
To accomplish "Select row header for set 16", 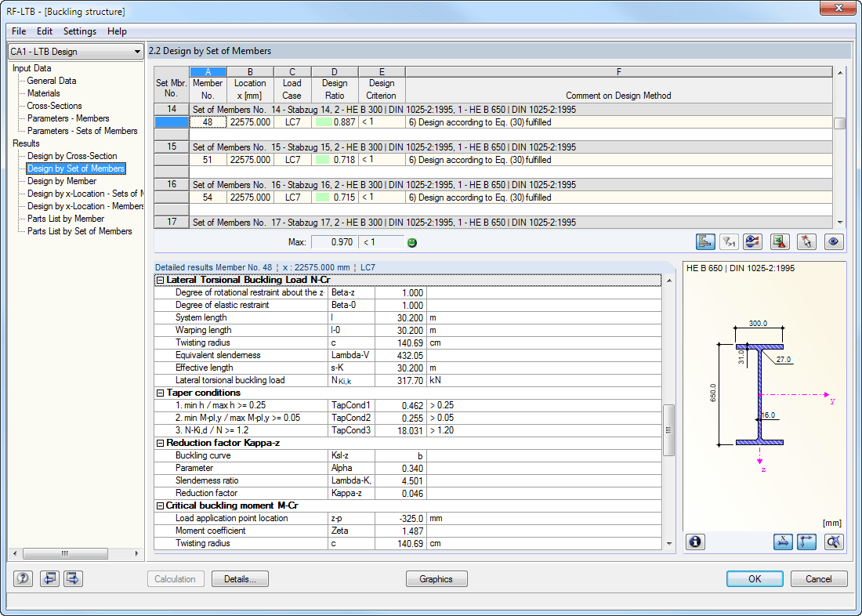I will (172, 185).
